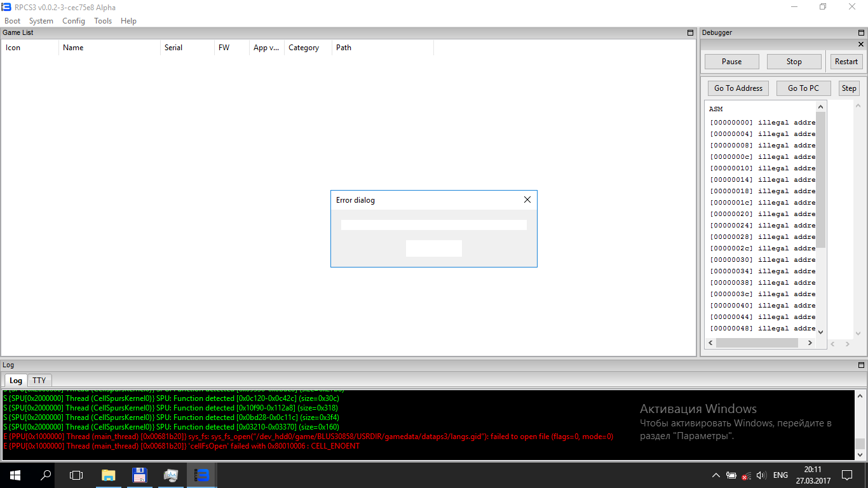Select ASM row [0000000c]
The image size is (868, 488).
coord(763,157)
